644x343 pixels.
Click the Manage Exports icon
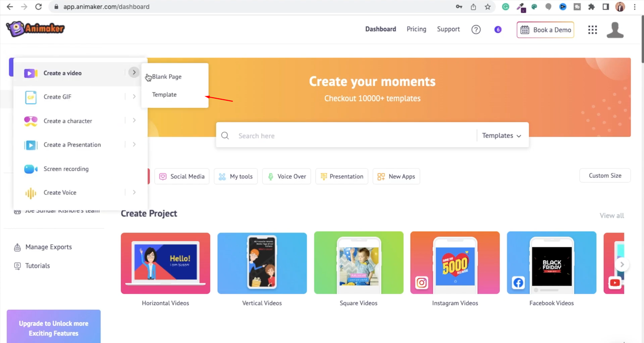tap(18, 247)
